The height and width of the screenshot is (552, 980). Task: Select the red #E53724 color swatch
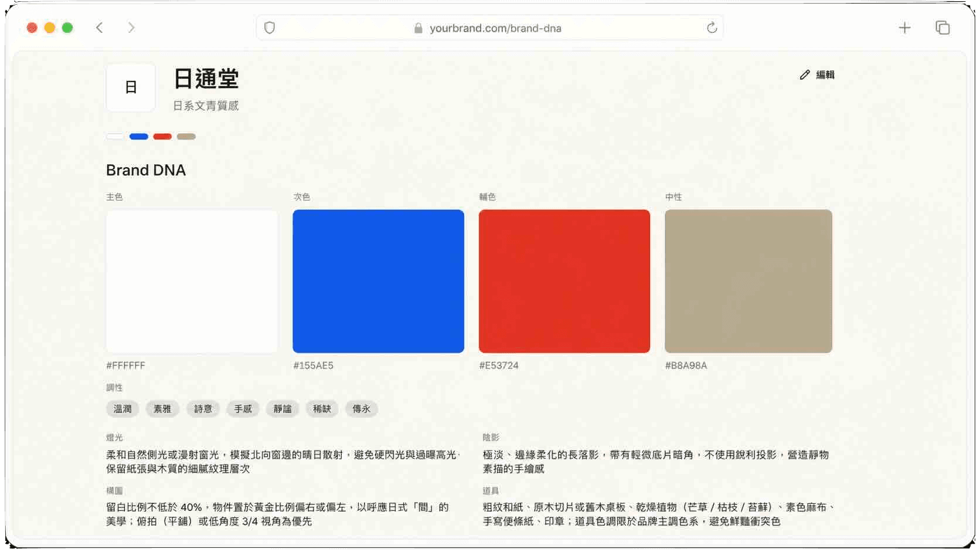tap(564, 281)
